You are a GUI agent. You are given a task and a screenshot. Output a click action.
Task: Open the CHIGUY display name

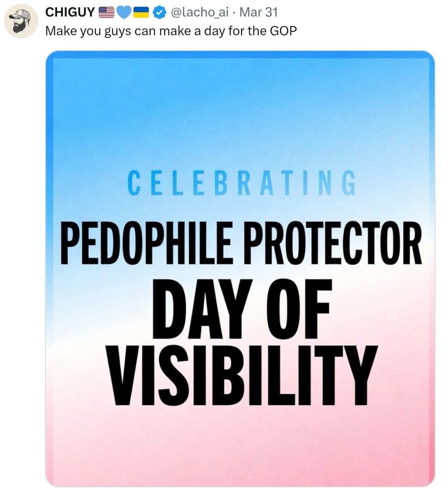[x=70, y=12]
